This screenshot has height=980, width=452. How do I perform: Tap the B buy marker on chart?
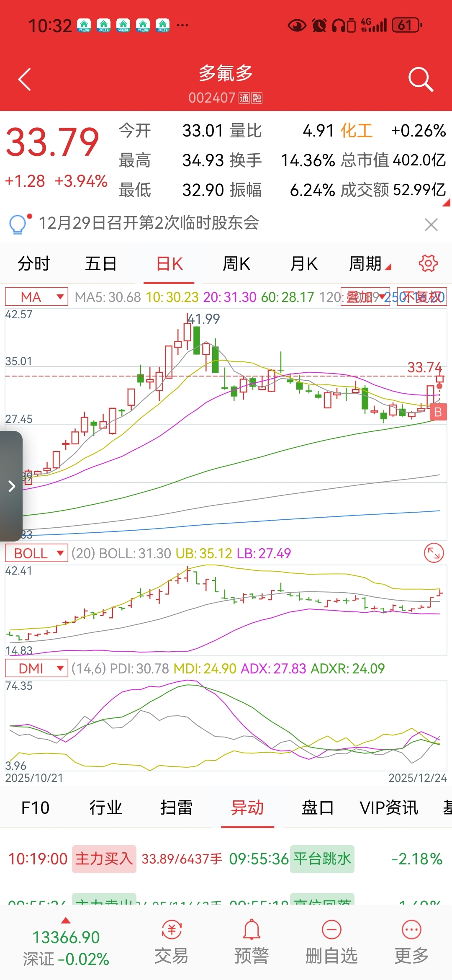pyautogui.click(x=438, y=412)
